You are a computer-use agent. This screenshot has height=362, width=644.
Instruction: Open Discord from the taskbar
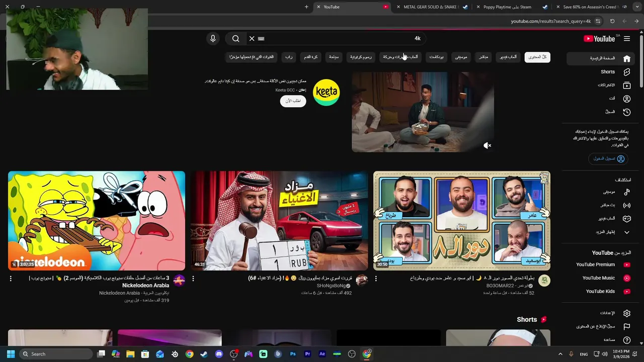[219, 354]
